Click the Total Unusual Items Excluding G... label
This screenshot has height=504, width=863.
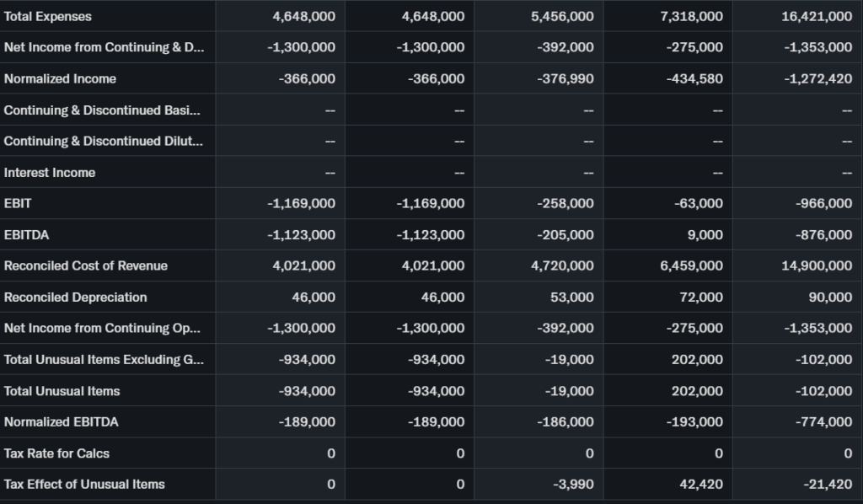point(103,360)
